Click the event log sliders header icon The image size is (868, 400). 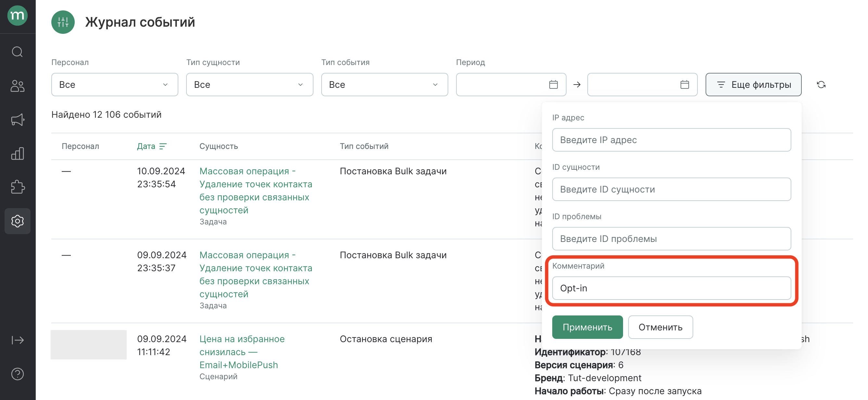[63, 22]
